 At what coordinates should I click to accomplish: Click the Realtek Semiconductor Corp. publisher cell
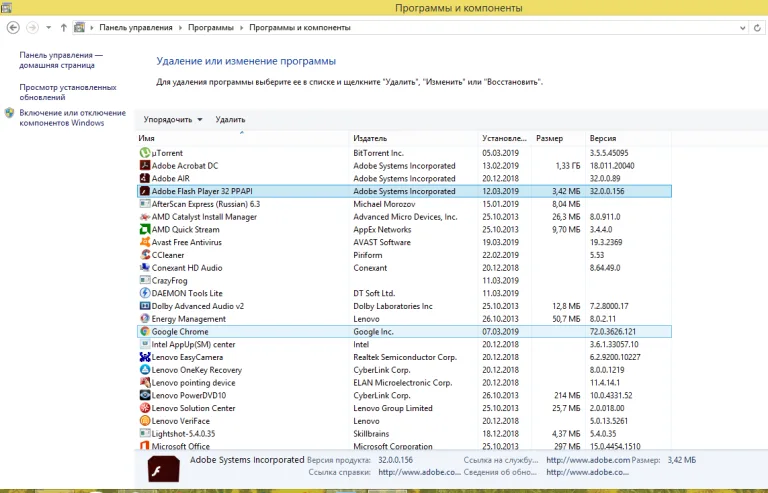(x=405, y=357)
